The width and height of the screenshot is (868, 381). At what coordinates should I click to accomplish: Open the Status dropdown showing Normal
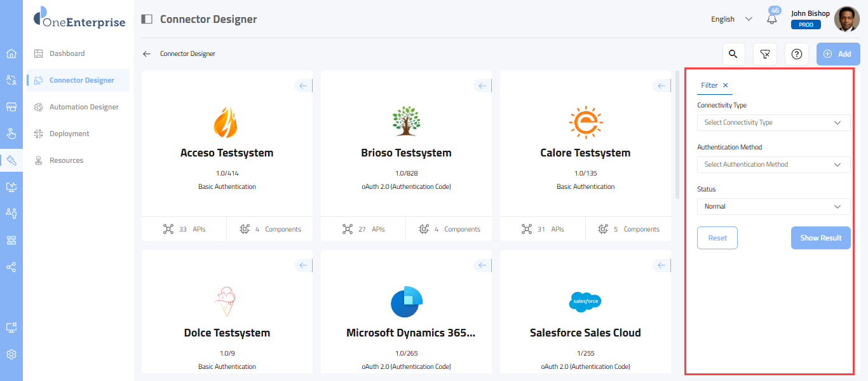773,207
